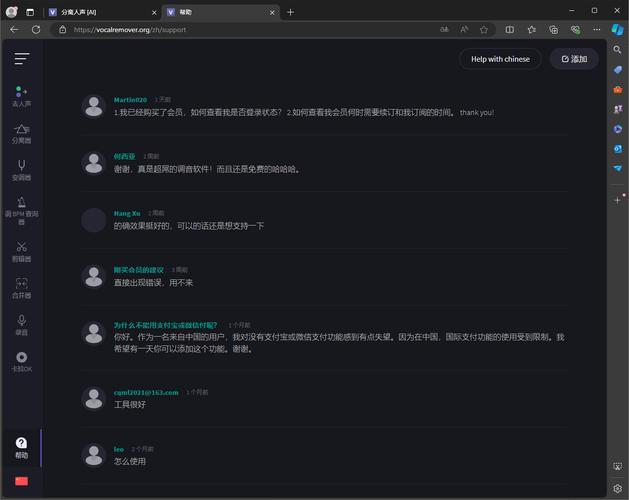Viewport: 629px width, 500px height.
Task: Open Edge settings and more ellipsis
Action: (597, 30)
